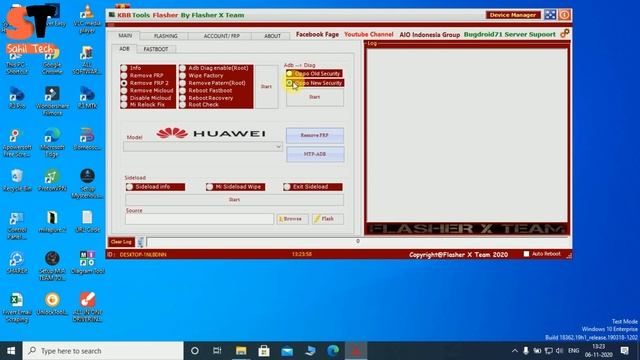Show hidden system tray icons
The height and width of the screenshot is (360, 640).
(x=515, y=351)
